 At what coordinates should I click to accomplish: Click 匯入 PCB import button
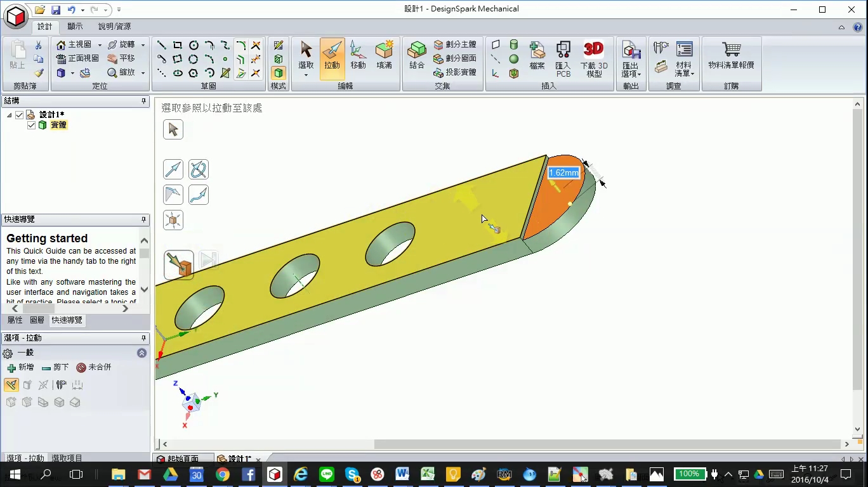563,59
